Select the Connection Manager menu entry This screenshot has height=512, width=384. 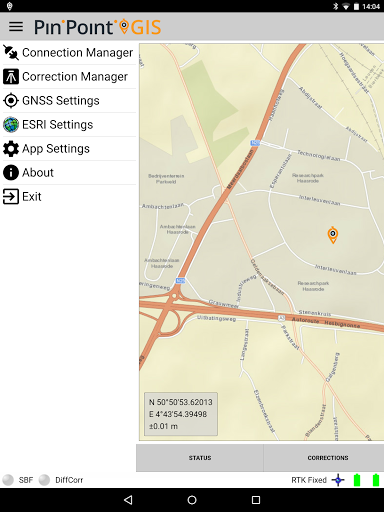pos(69,53)
